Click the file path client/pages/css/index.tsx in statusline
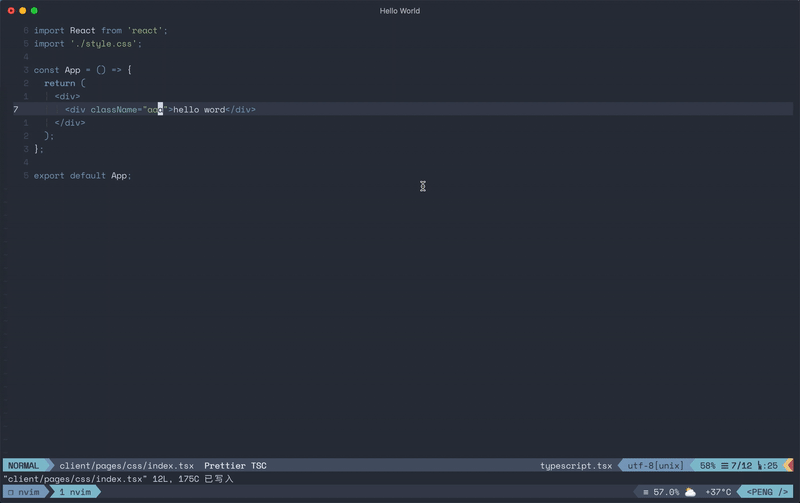 pos(127,466)
